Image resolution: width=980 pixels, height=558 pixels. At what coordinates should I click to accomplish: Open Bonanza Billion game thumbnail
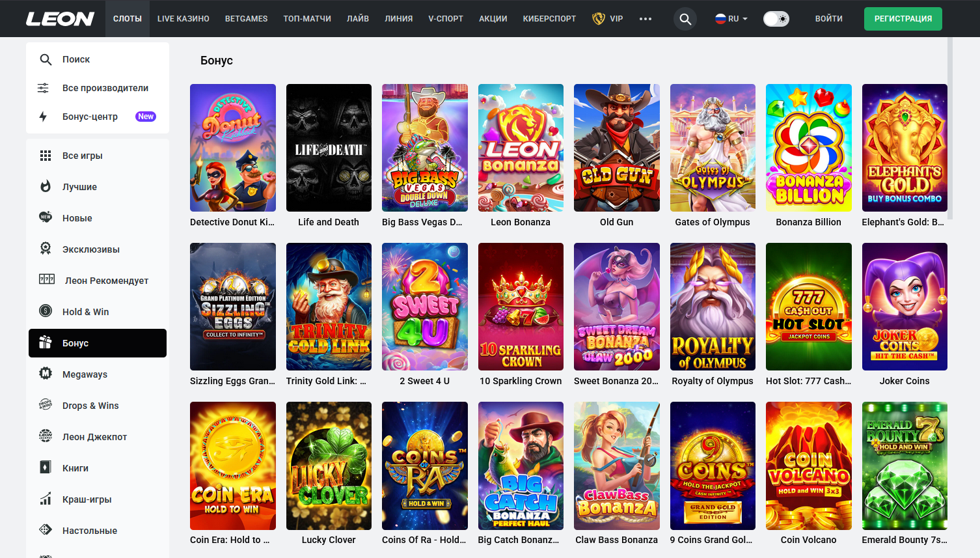tap(809, 148)
